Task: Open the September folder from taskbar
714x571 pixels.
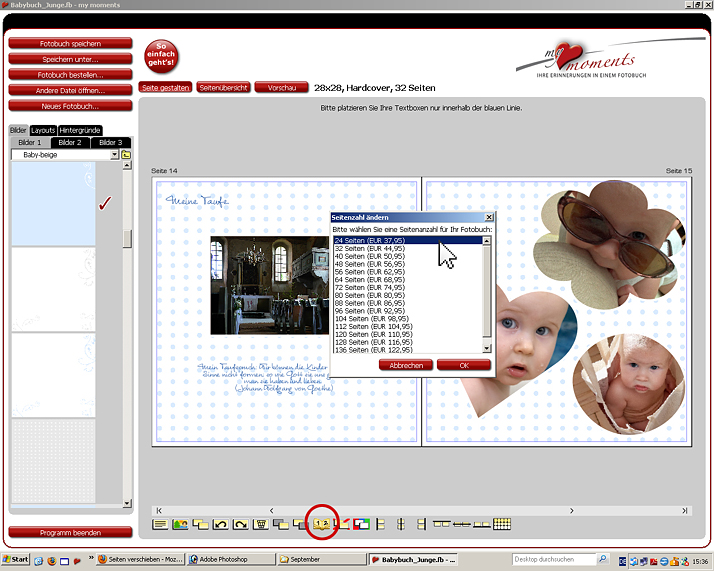Action: coord(322,559)
